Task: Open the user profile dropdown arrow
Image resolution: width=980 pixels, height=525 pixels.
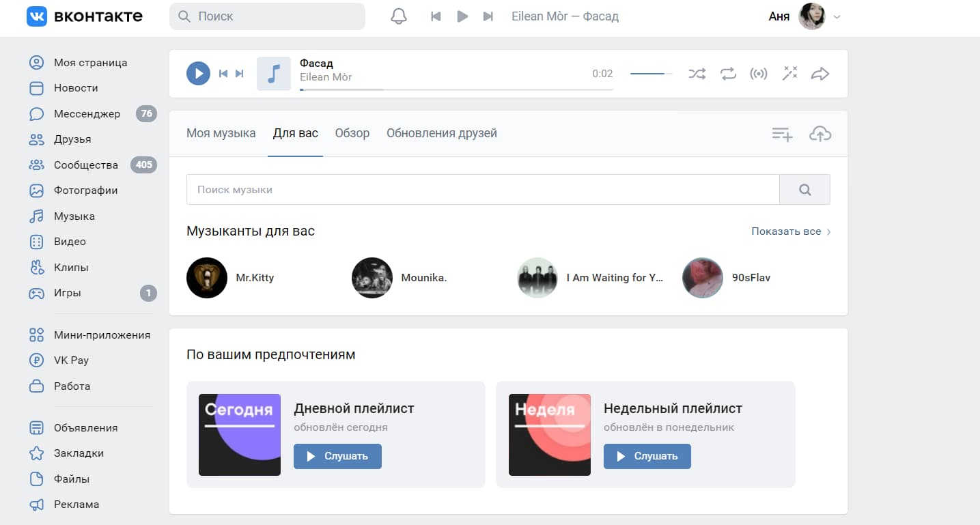Action: click(837, 17)
